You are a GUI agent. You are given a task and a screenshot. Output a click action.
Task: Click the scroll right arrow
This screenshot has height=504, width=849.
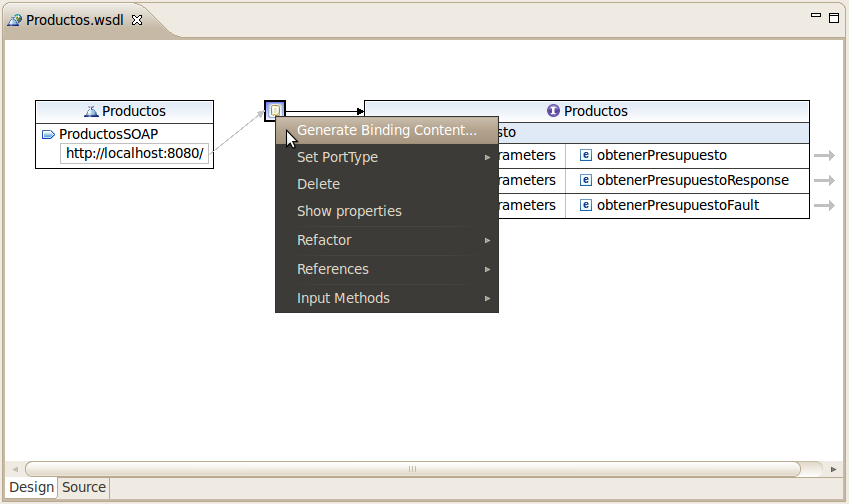833,469
